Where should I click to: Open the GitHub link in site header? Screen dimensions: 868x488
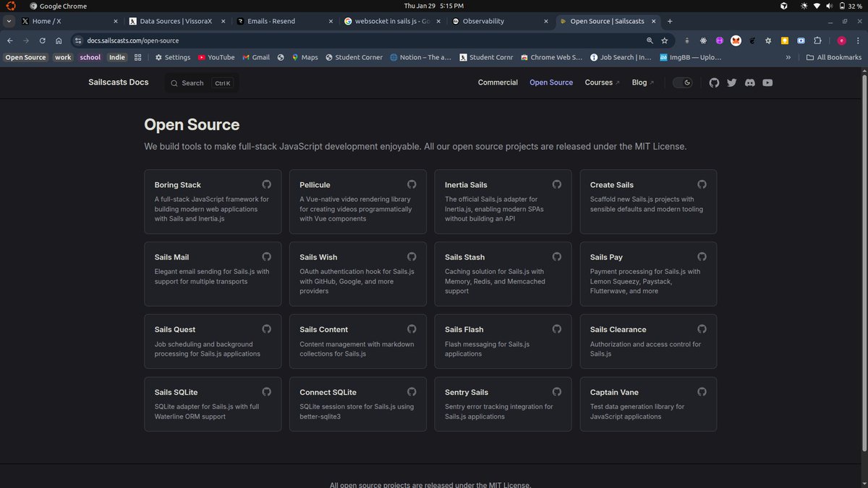tap(714, 82)
